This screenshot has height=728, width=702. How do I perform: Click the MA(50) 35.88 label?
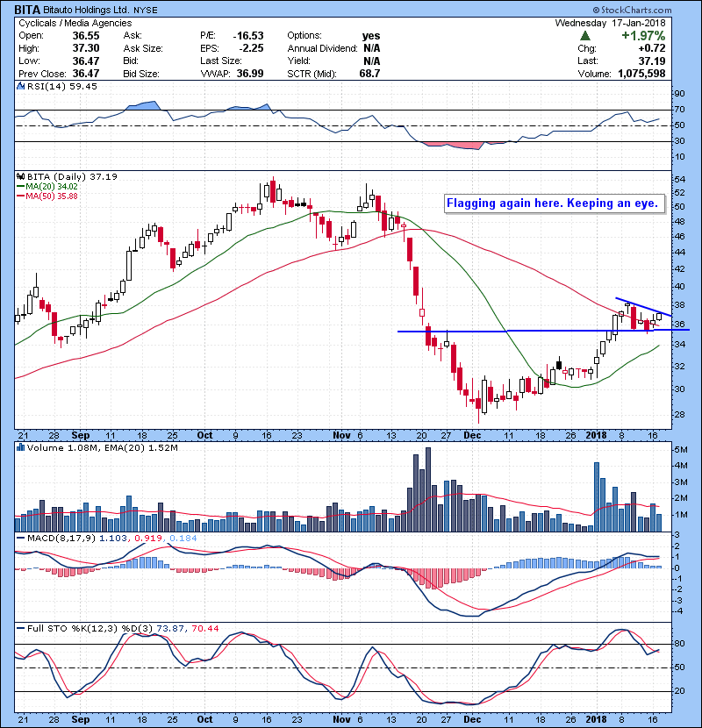pyautogui.click(x=52, y=196)
